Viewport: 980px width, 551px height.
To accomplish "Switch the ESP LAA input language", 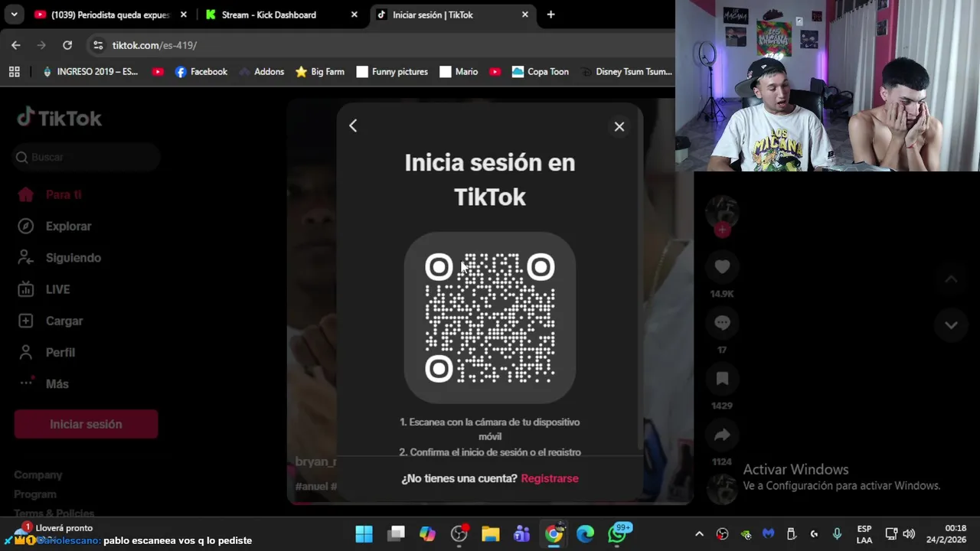I will 864,534.
